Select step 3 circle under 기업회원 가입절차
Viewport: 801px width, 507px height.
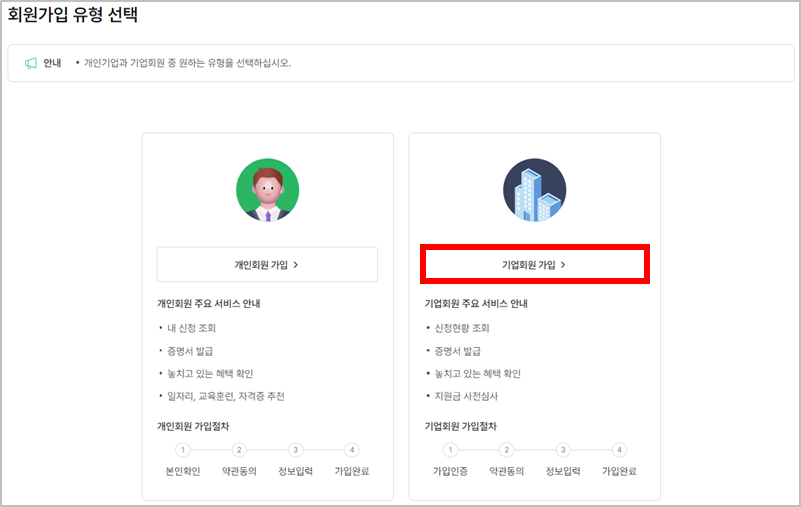pos(563,450)
